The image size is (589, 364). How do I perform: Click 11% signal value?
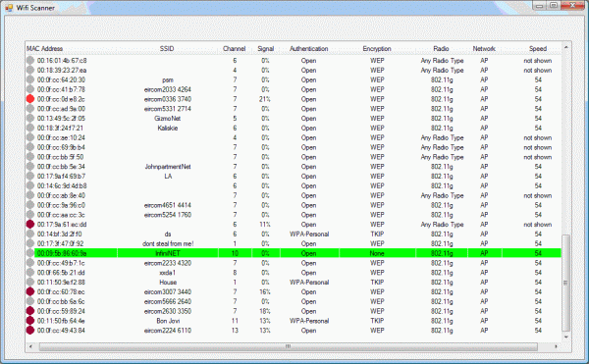(265, 225)
